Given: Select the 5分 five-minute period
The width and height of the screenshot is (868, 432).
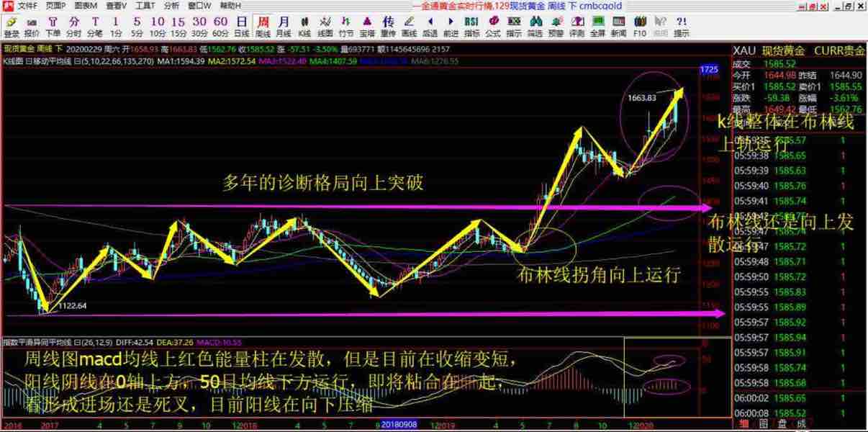Looking at the screenshot, I should pos(137,27).
